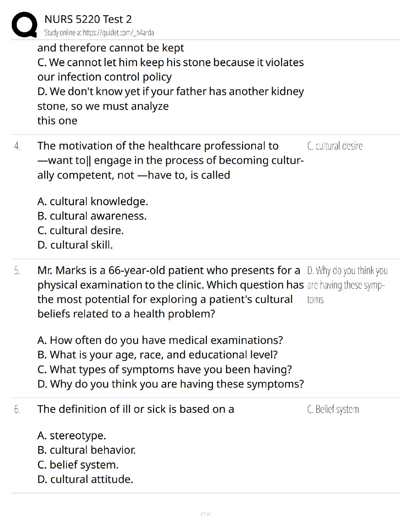Select answer option C. cultural desire
This screenshot has height=532, width=411.
point(81,230)
